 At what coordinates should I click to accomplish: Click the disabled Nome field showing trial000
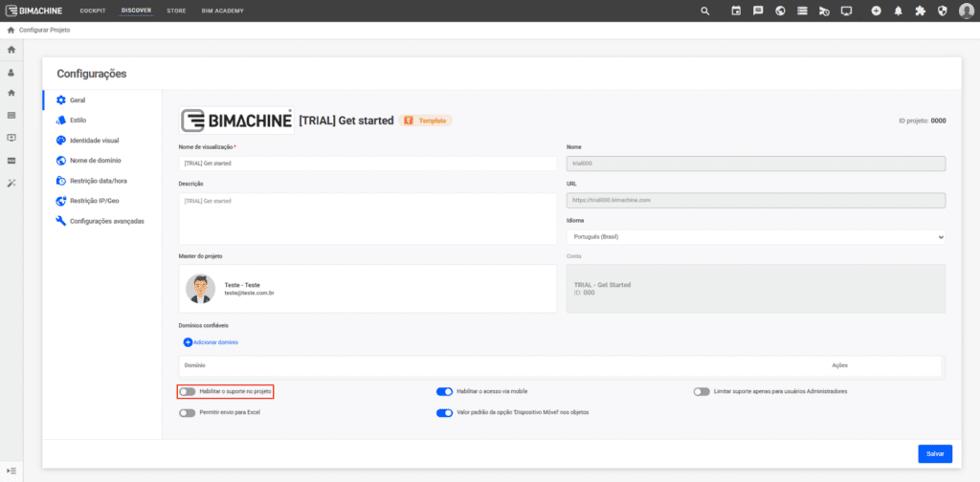pyautogui.click(x=756, y=163)
